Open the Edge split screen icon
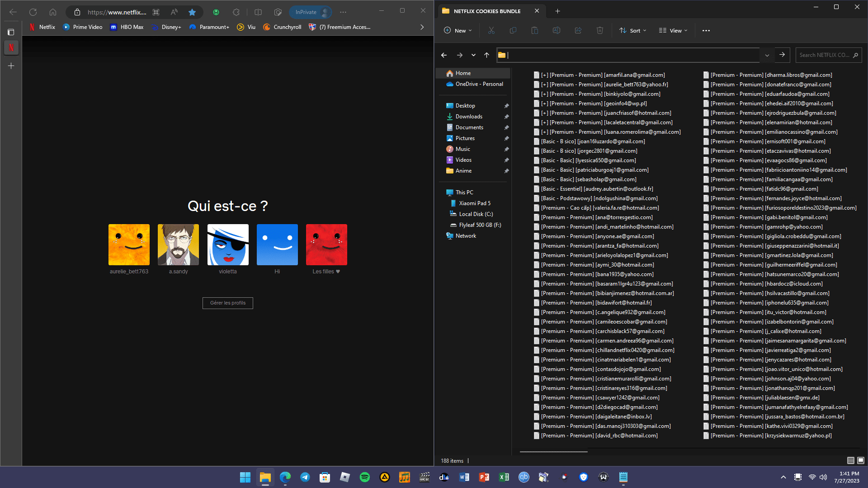Image resolution: width=868 pixels, height=488 pixels. coord(258,12)
